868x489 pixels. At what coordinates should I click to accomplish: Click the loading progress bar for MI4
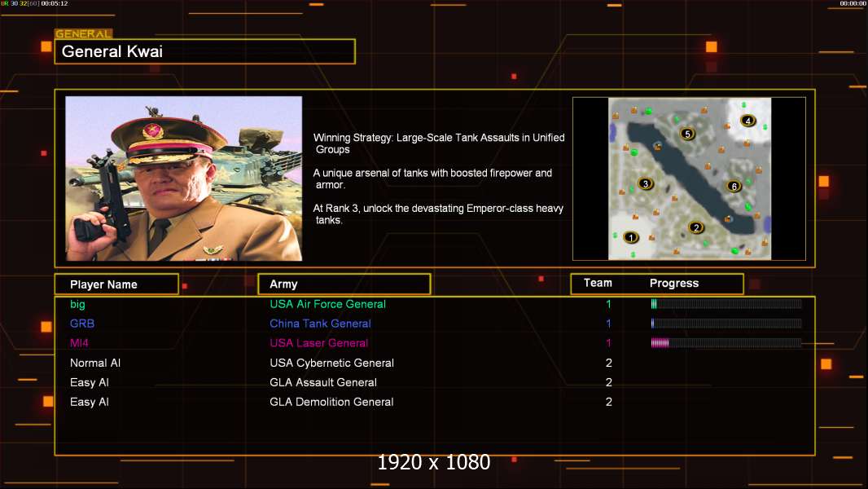point(726,343)
